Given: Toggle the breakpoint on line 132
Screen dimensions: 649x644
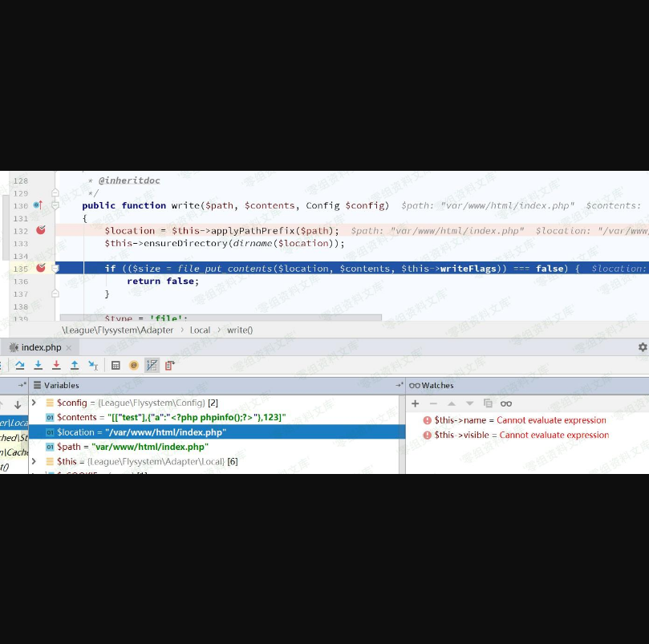Looking at the screenshot, I should [x=41, y=230].
